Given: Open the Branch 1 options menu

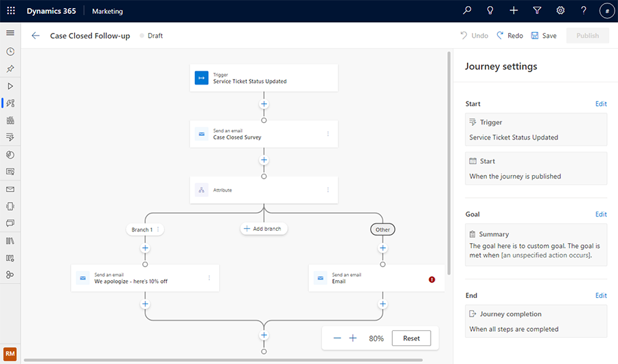Looking at the screenshot, I should point(158,229).
